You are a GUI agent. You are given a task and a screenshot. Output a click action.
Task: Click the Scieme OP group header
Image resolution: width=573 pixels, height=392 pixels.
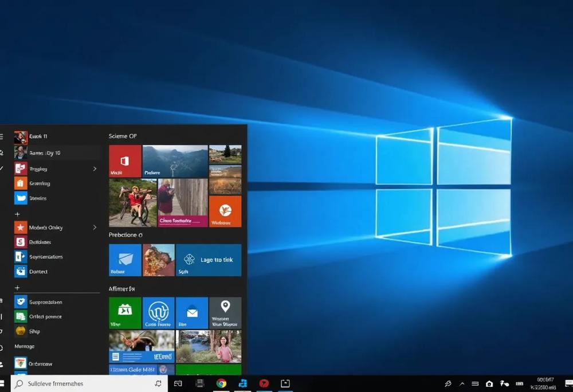(x=123, y=136)
